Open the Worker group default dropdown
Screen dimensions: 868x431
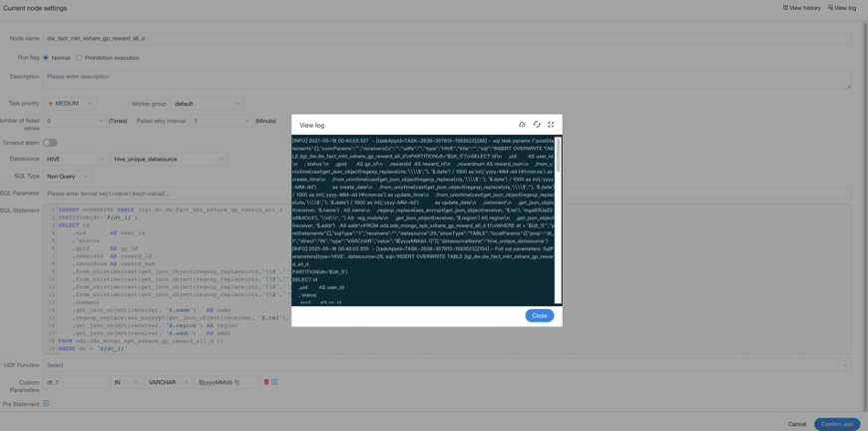(x=208, y=104)
